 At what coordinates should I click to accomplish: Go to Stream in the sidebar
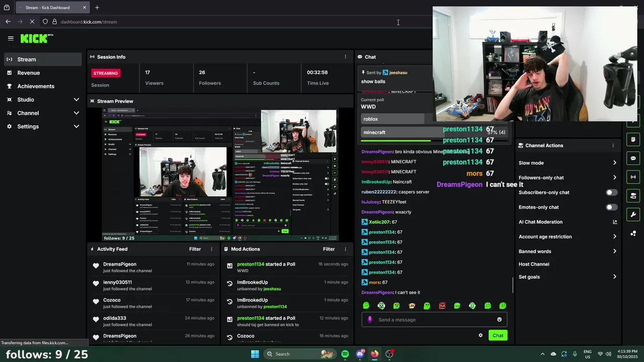click(x=43, y=59)
